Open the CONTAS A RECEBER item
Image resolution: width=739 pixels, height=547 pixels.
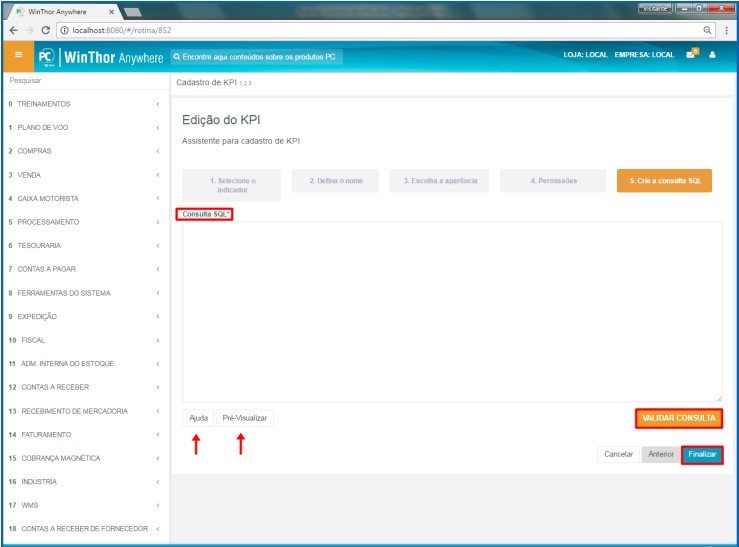(x=85, y=387)
